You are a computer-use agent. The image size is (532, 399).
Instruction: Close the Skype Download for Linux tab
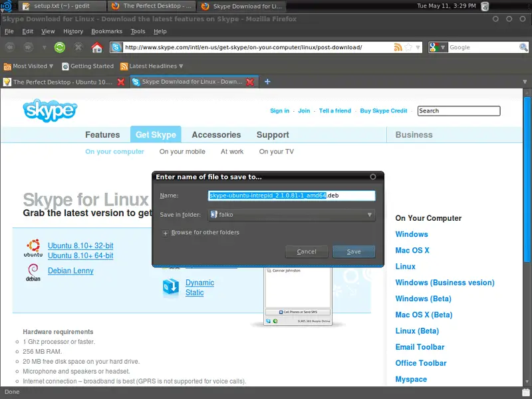click(250, 82)
